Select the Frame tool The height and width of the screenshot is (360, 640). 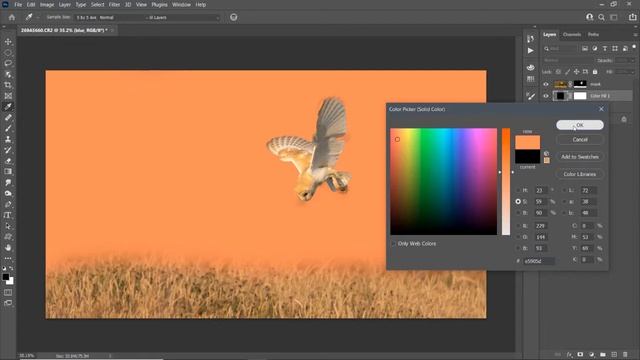(8, 96)
